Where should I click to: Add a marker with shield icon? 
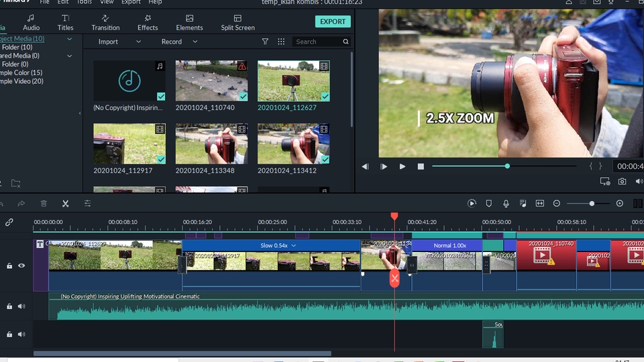pos(489,203)
